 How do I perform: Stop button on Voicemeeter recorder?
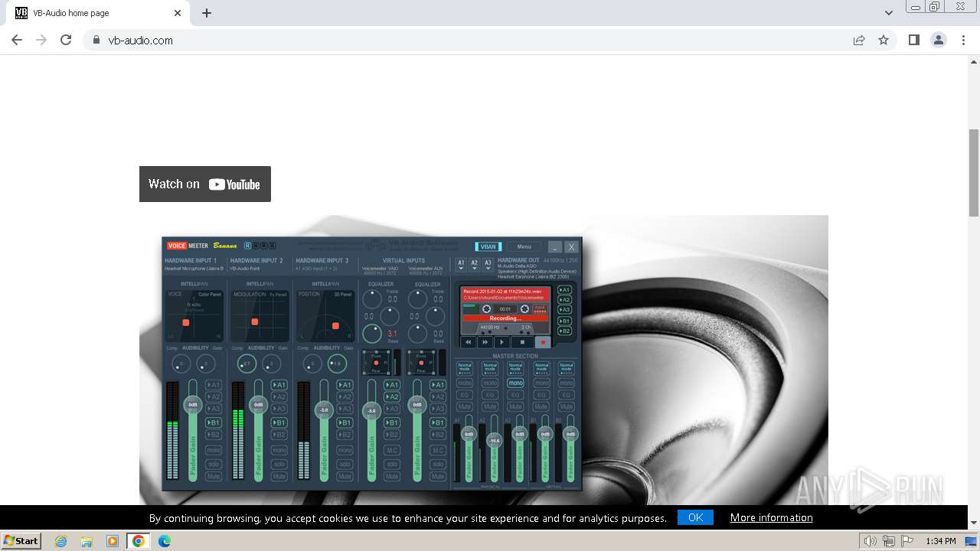click(x=523, y=342)
